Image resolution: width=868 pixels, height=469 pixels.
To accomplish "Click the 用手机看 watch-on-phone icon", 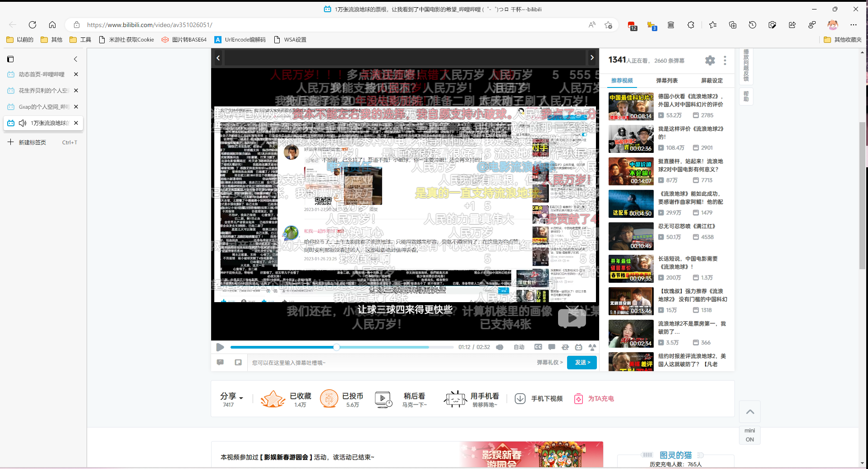I will (x=456, y=399).
